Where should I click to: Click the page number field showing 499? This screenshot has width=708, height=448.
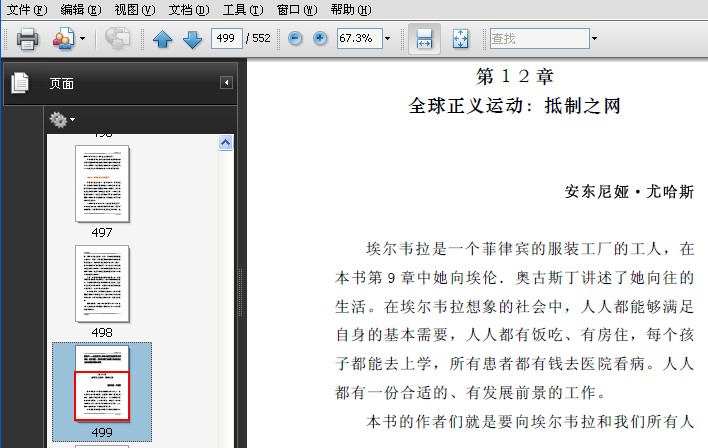click(226, 38)
